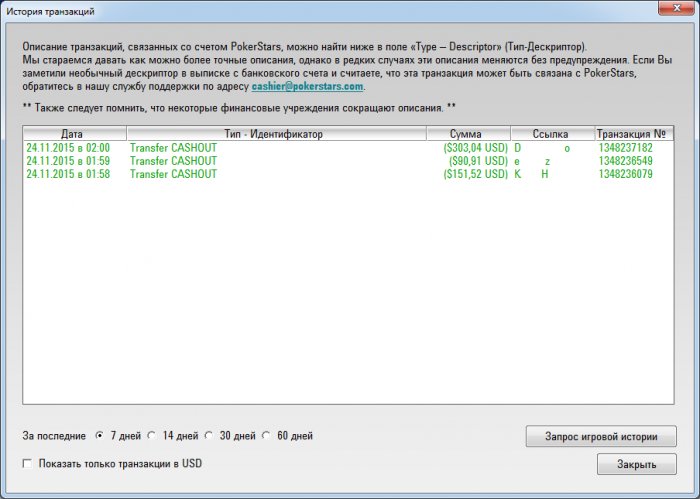Screen dimensions: 700x499
Task: Click the ($303,04 USD) amount cell
Action: pos(475,148)
